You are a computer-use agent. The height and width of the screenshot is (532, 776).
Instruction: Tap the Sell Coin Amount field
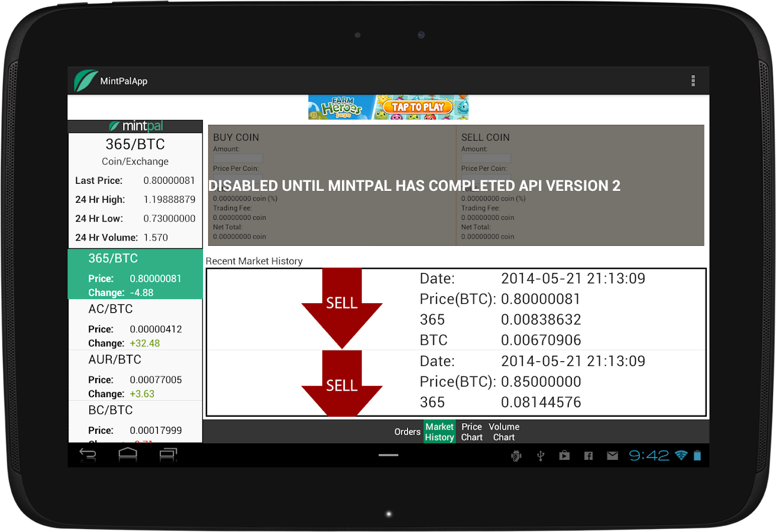coord(486,158)
